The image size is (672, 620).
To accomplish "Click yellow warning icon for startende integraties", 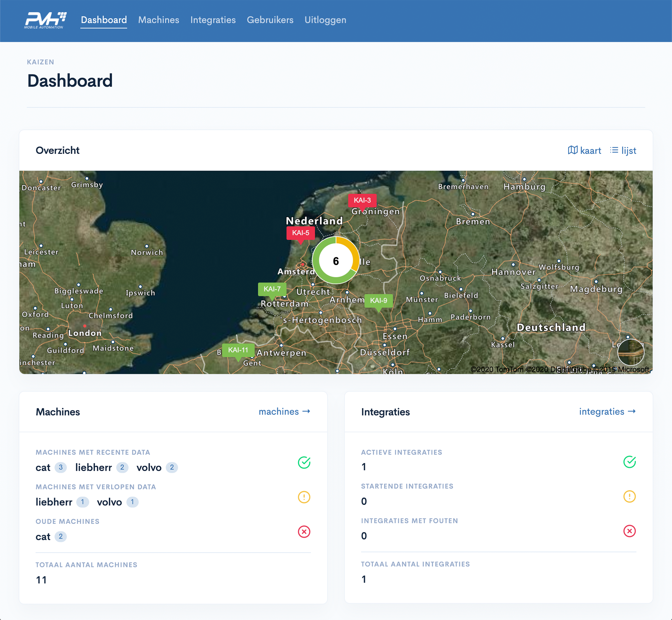I will click(630, 496).
